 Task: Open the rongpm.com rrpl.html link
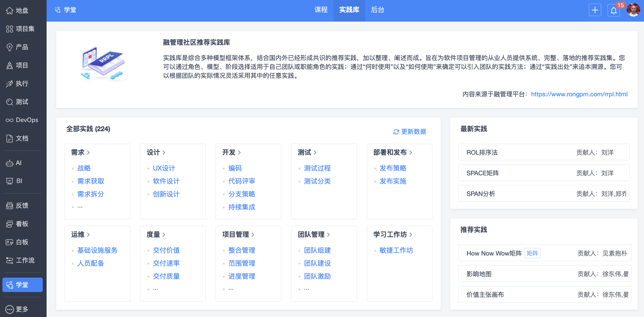579,94
